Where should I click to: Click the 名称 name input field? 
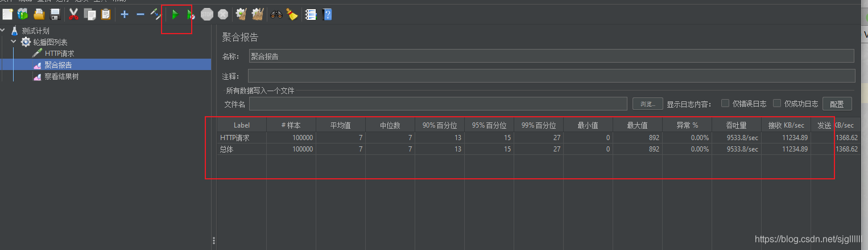552,56
